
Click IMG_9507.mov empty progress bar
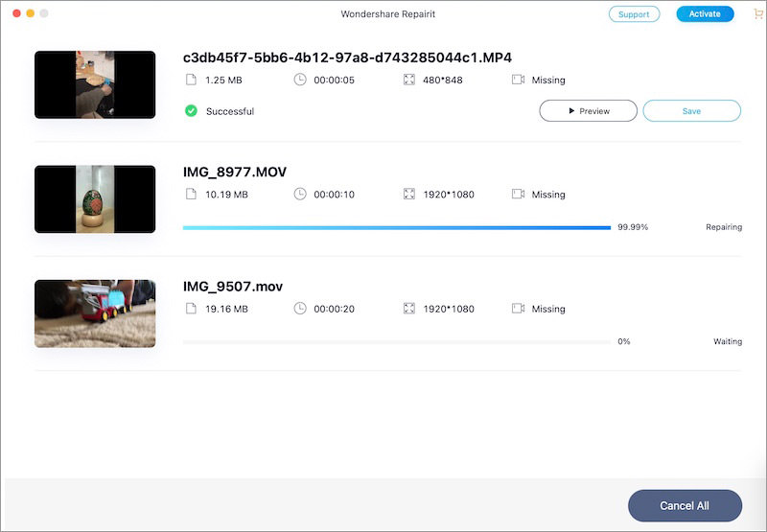click(397, 342)
